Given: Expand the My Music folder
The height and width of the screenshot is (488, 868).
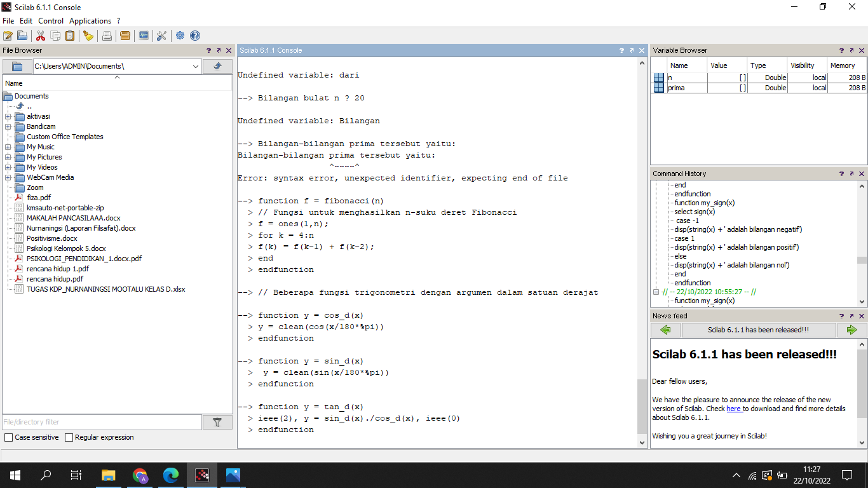Looking at the screenshot, I should point(8,147).
